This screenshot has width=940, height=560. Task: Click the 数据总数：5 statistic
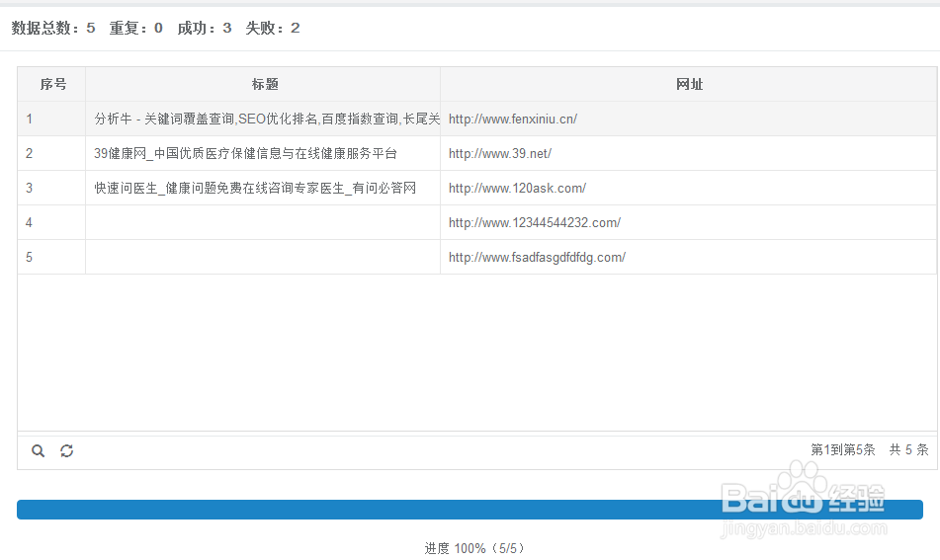53,29
